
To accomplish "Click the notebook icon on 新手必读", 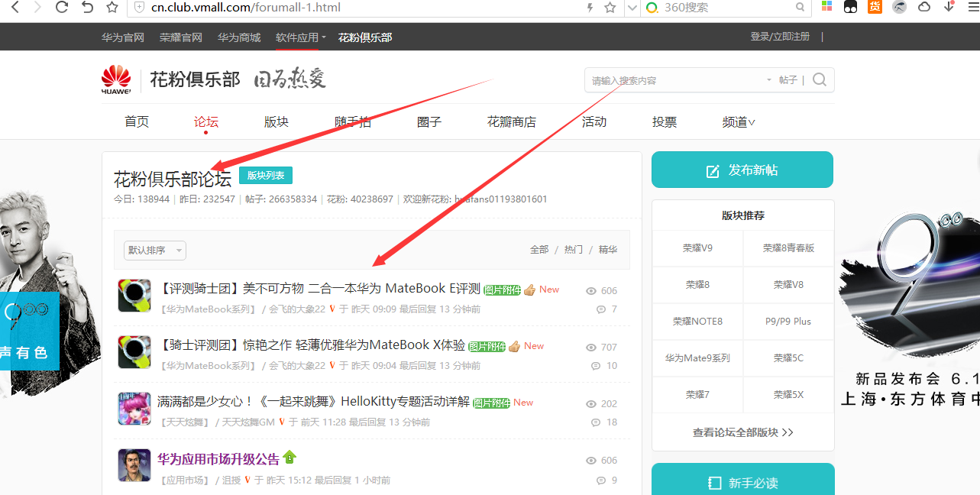I will coord(714,483).
